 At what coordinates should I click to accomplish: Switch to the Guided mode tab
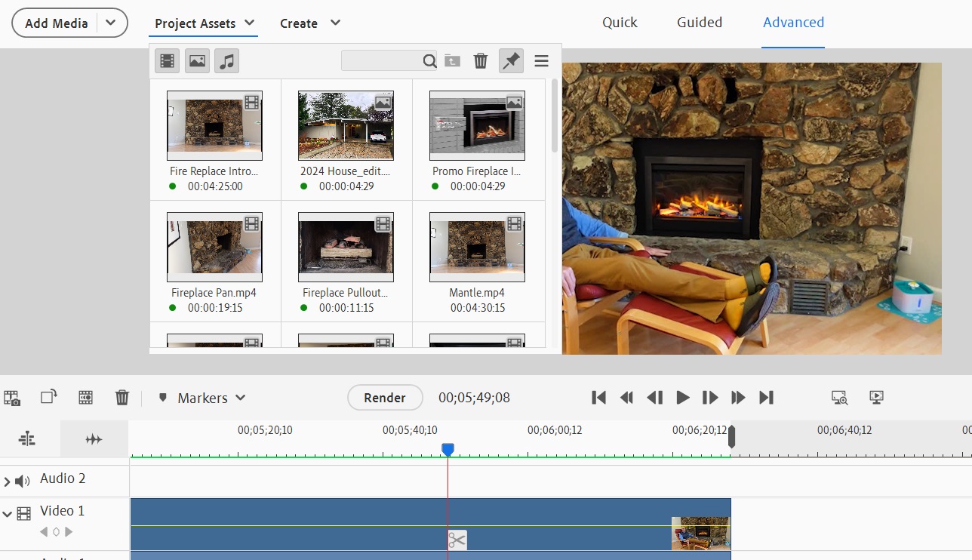[x=700, y=23]
